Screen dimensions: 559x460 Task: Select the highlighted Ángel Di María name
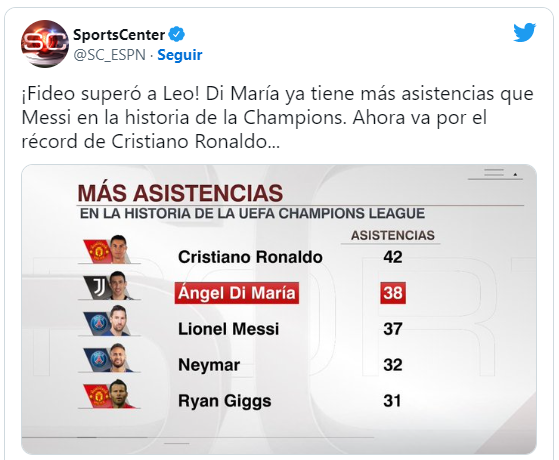[x=237, y=293]
